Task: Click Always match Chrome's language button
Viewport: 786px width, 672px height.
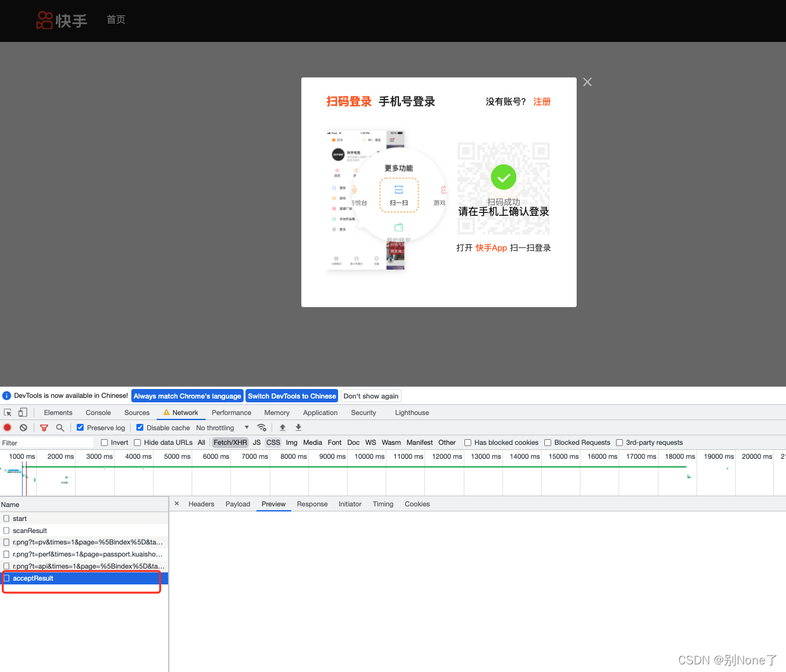Action: 187,396
